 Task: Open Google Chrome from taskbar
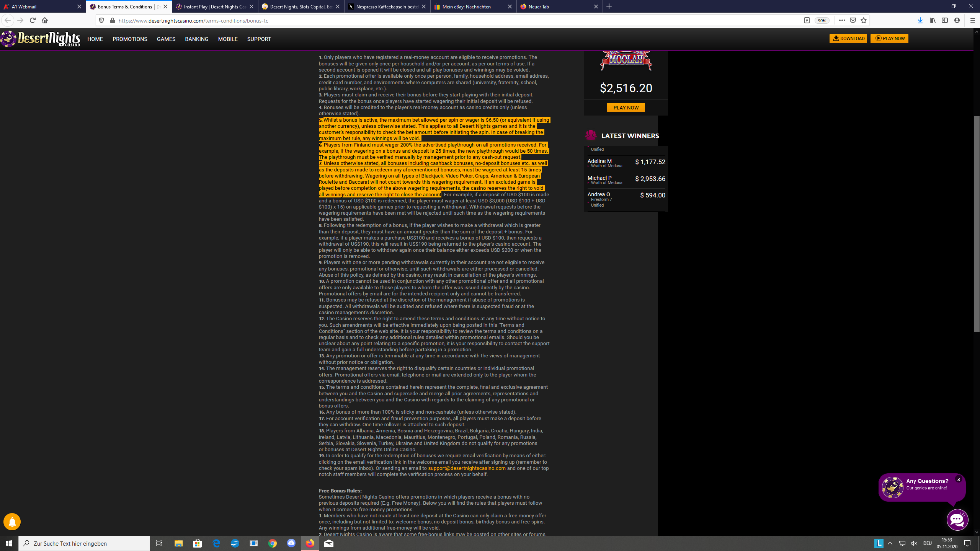pyautogui.click(x=273, y=543)
